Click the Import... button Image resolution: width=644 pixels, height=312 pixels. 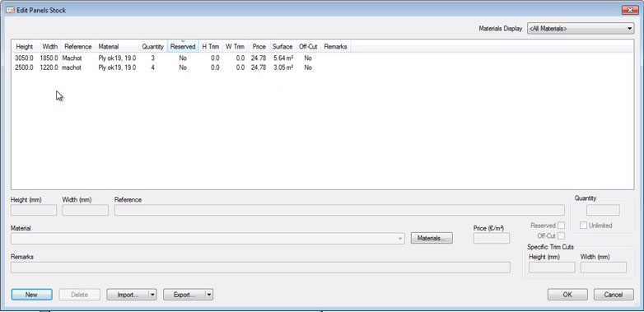click(128, 295)
